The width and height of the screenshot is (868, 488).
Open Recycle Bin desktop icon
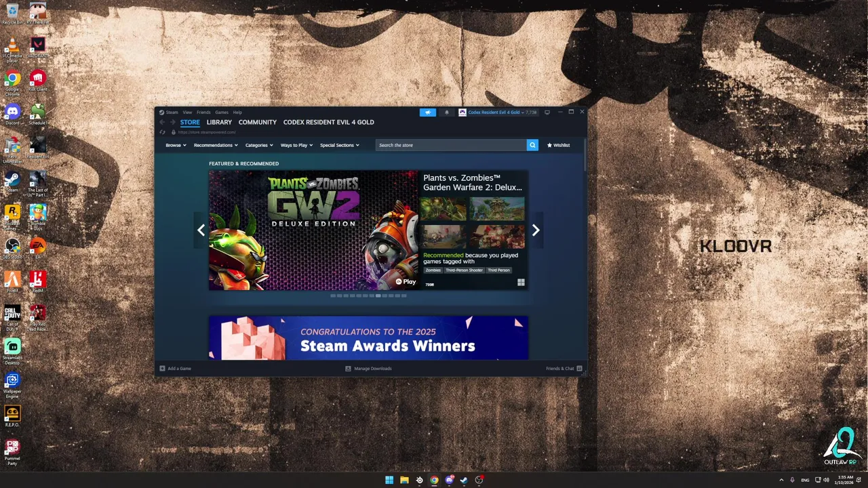click(x=12, y=14)
